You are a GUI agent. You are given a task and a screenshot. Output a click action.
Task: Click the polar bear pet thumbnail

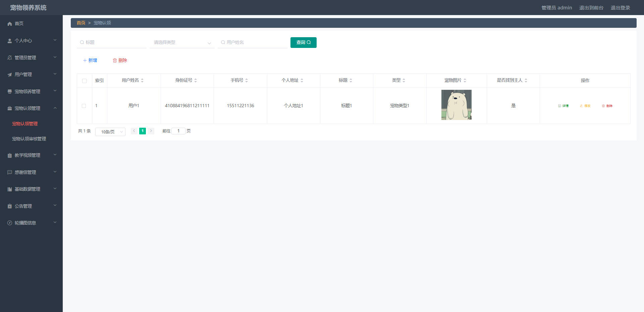click(x=456, y=105)
